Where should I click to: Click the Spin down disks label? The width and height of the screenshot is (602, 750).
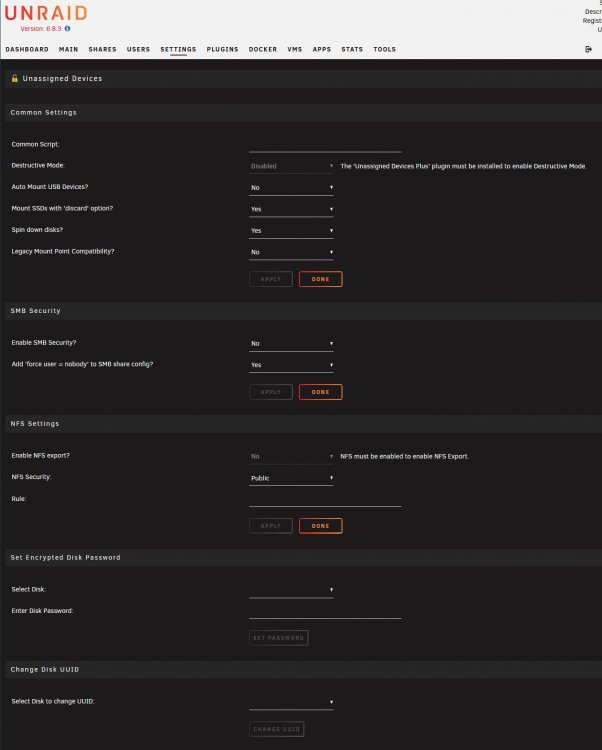[x=37, y=230]
